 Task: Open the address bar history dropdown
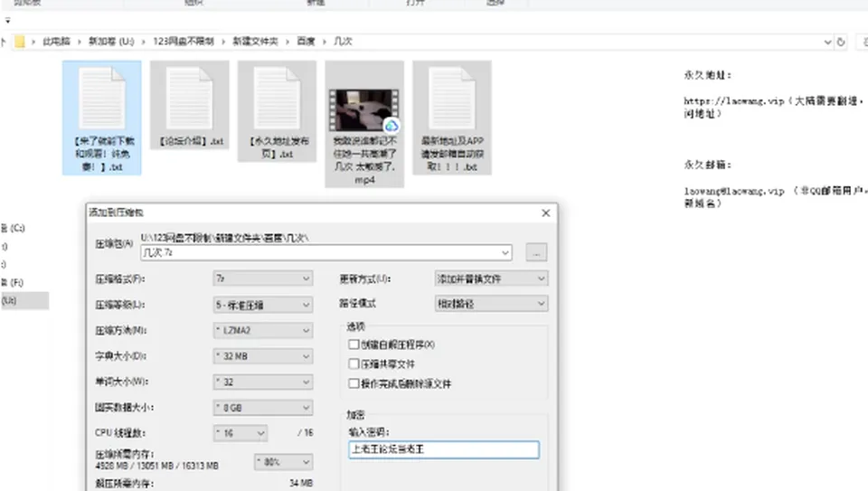pos(827,42)
